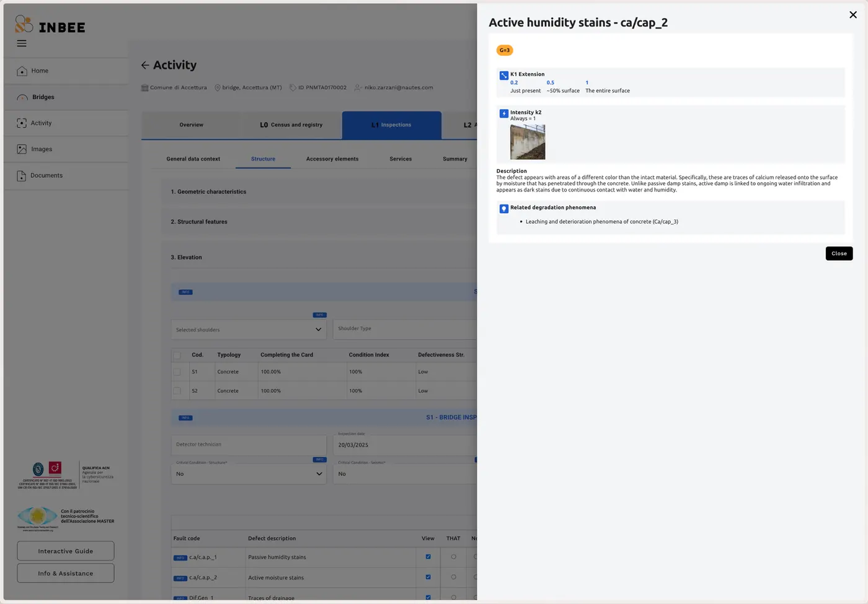Select the L1 Inspections tab
868x604 pixels.
click(x=392, y=125)
